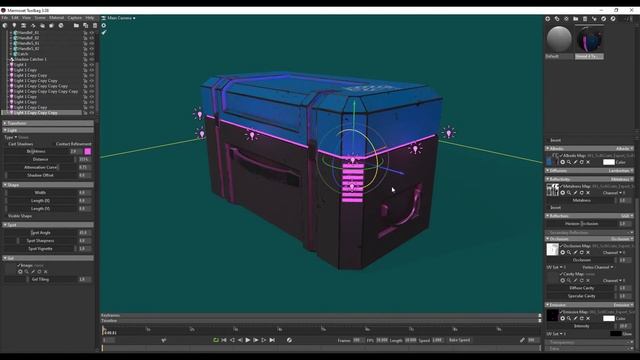Screen dimensions: 640x360
Task: Toggle the Cavity Map checkbox
Action: 561,274
